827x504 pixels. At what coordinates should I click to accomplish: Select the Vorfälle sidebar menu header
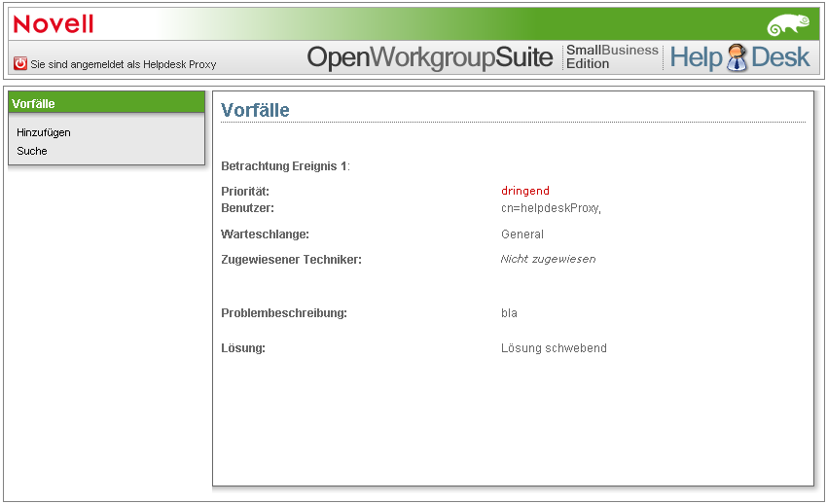(x=107, y=103)
